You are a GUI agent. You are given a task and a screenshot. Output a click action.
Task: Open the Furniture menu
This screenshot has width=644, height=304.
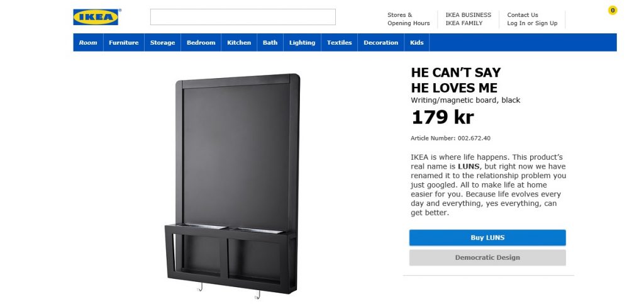coord(124,42)
